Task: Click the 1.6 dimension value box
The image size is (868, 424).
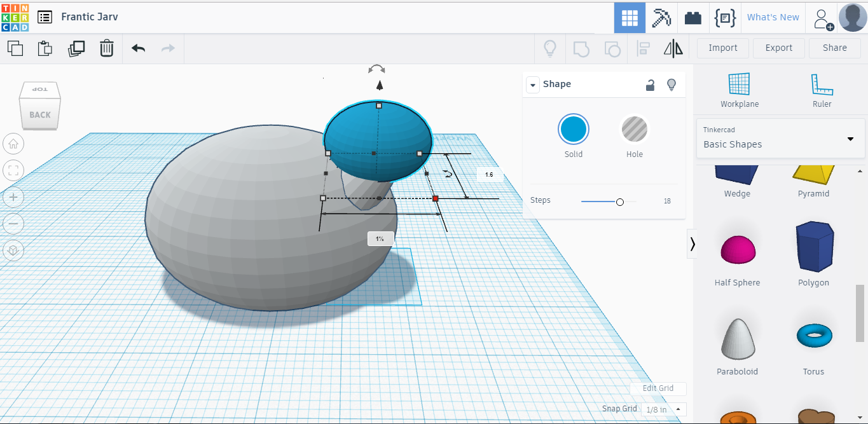Action: (489, 174)
